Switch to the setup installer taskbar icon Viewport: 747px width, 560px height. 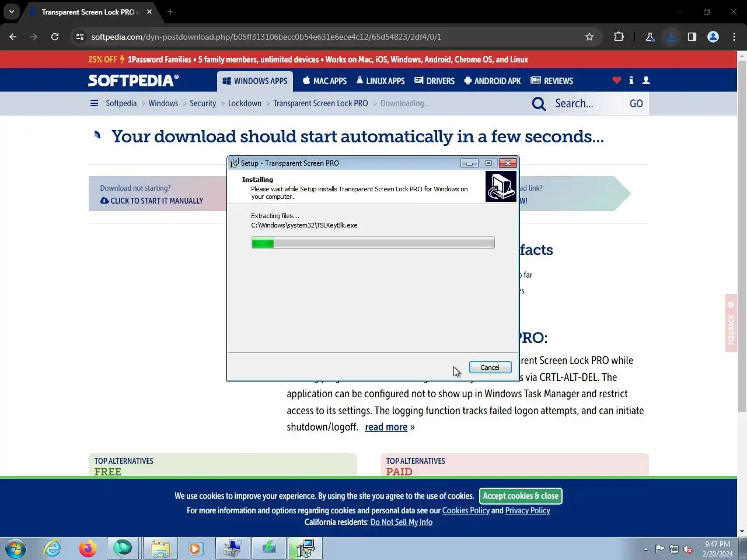(305, 548)
